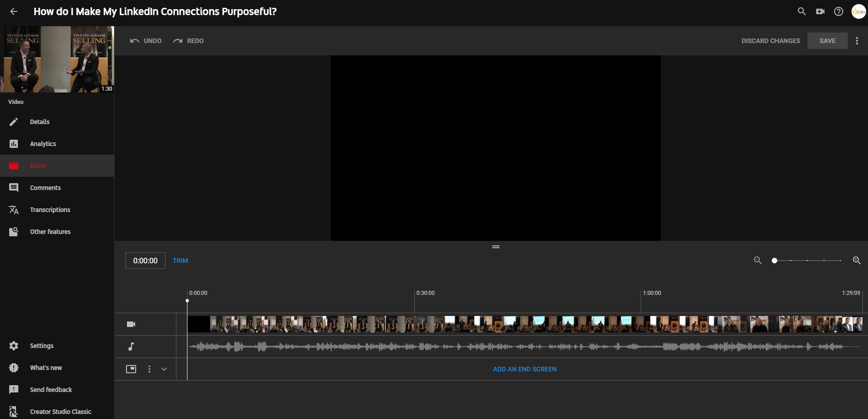
Task: Click the end screen overlay icon
Action: 131,369
